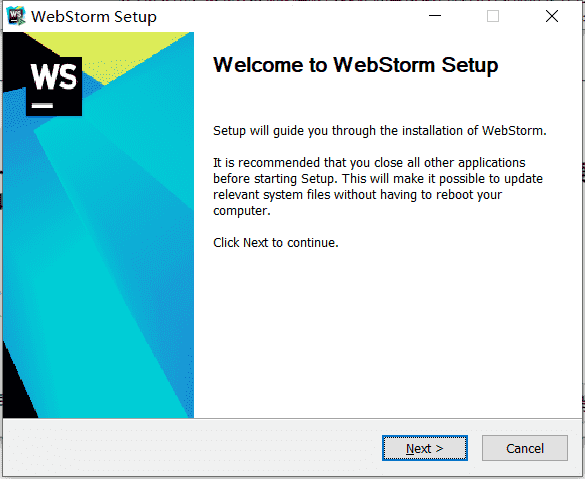Click the 'Click Next to continue.' text

[x=276, y=243]
